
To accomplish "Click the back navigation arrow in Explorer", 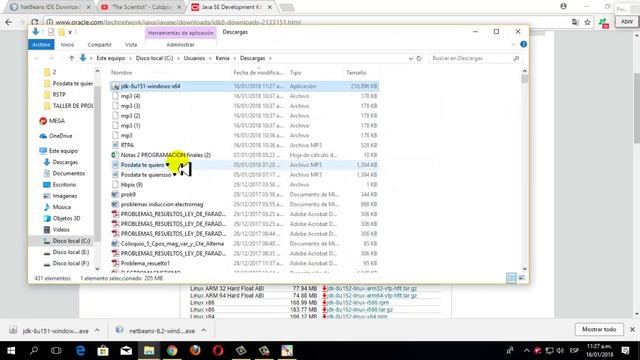I will coord(37,58).
